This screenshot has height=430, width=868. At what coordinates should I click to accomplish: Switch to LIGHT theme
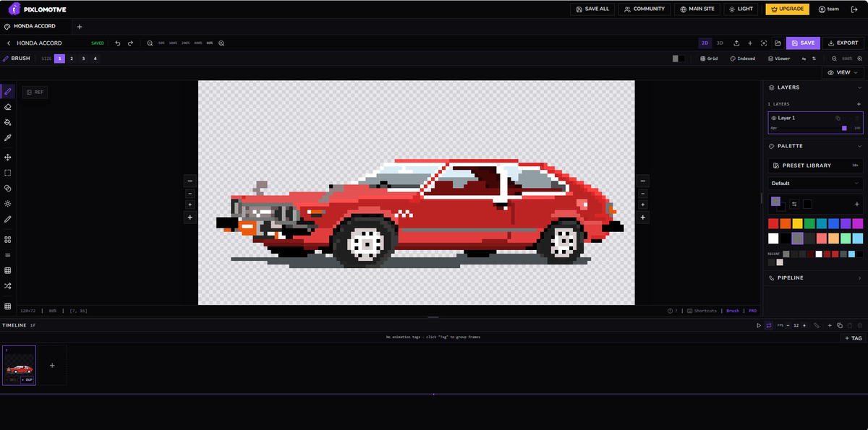click(x=741, y=9)
